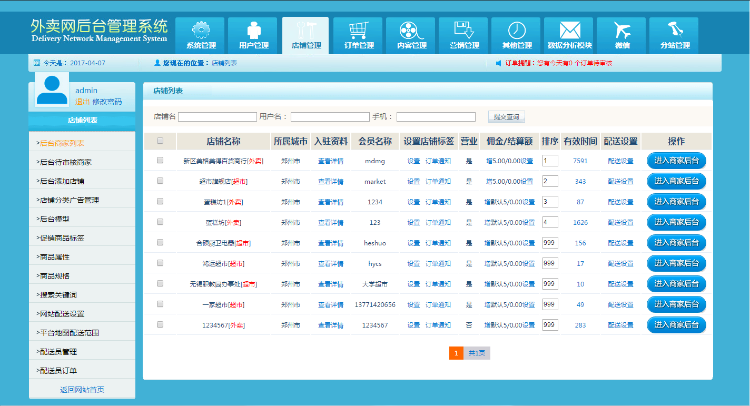Check the row checkbox for member hyss
Viewport: 750px width, 406px height.
click(x=160, y=263)
